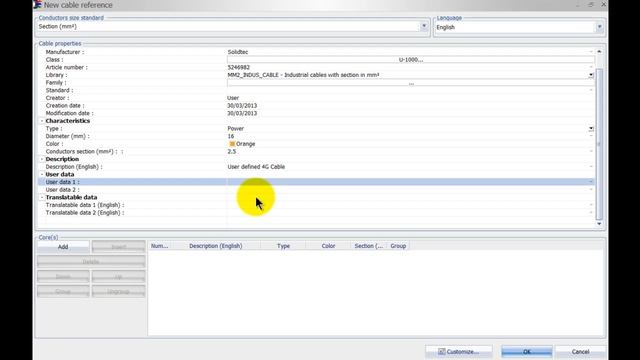Image resolution: width=640 pixels, height=360 pixels.
Task: Click the Customize... button
Action: click(458, 351)
